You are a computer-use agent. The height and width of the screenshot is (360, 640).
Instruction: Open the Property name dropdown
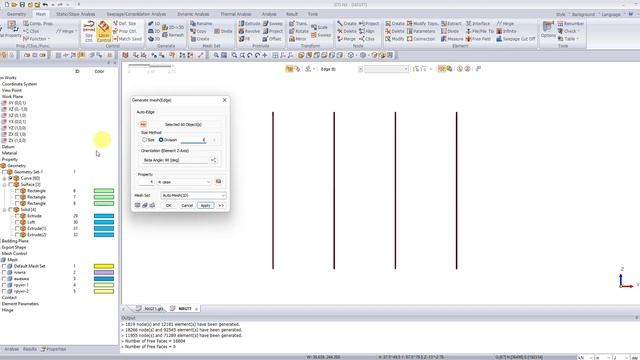(184, 182)
